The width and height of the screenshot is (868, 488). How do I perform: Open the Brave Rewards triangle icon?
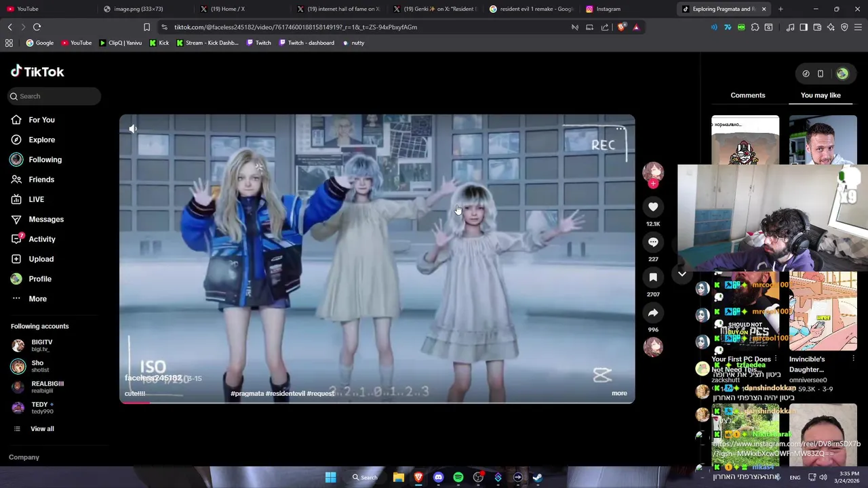pos(636,27)
